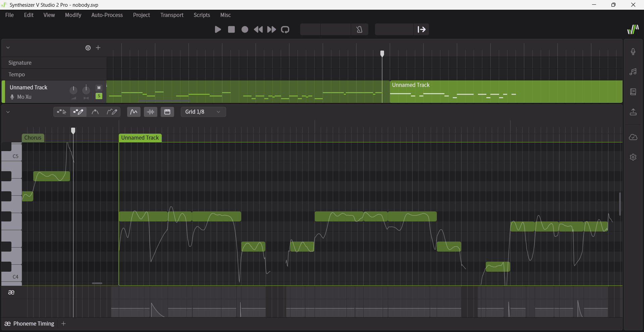Click the arrangement horizontal scrollbar thumb
The image size is (644, 332).
coord(164,101)
